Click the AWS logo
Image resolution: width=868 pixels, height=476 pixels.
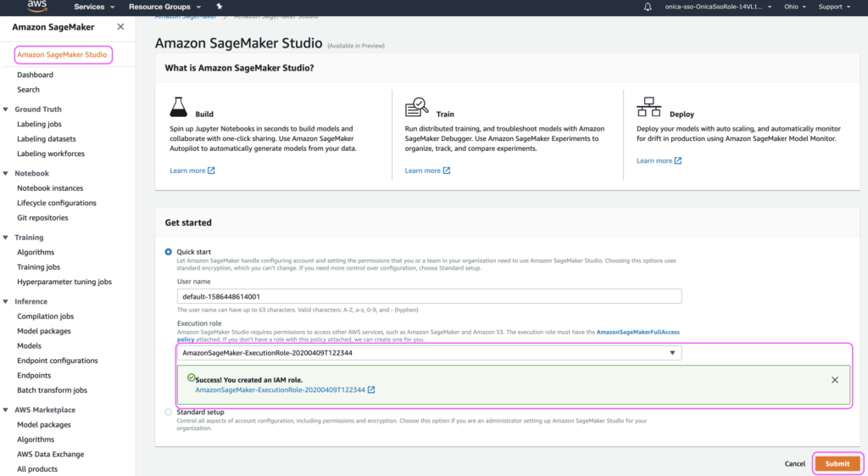pos(37,6)
